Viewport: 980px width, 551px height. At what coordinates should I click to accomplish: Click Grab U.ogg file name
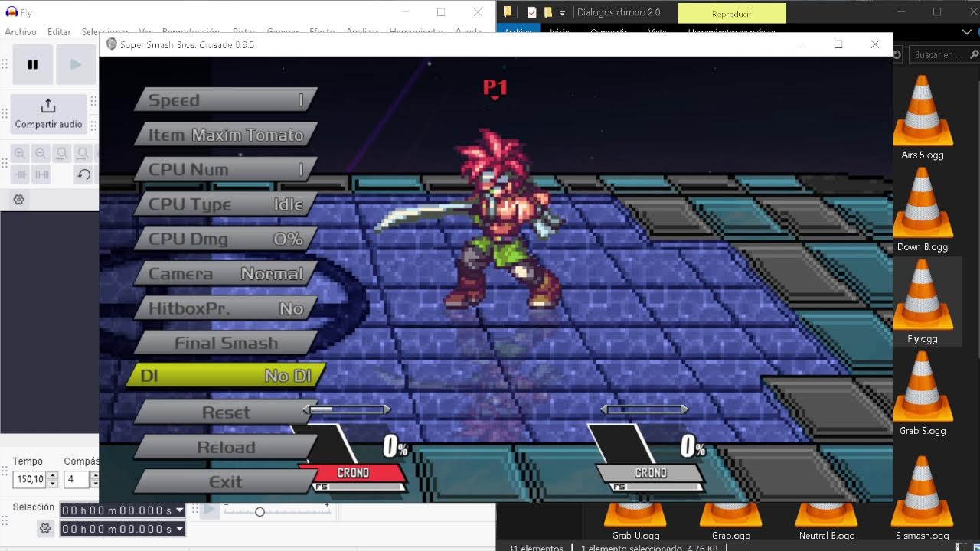click(635, 536)
